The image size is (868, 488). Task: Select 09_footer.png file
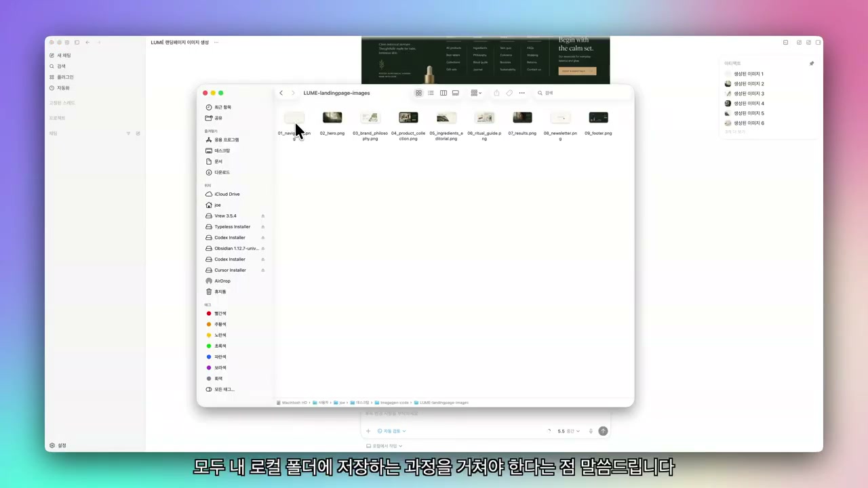click(x=598, y=123)
